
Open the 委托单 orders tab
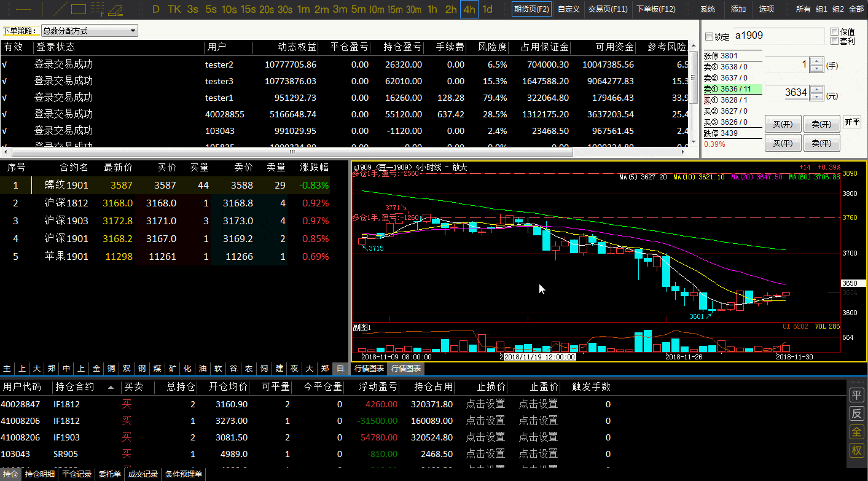click(110, 474)
